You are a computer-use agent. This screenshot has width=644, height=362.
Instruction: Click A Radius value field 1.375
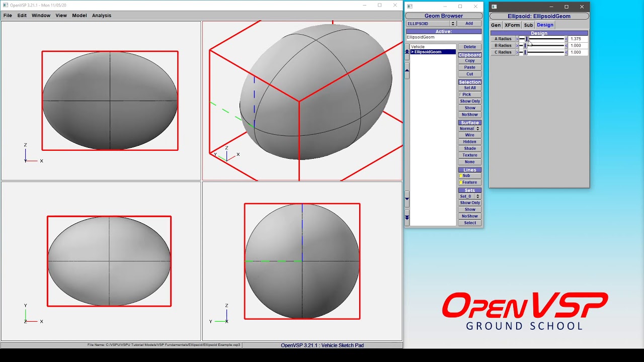pyautogui.click(x=578, y=39)
